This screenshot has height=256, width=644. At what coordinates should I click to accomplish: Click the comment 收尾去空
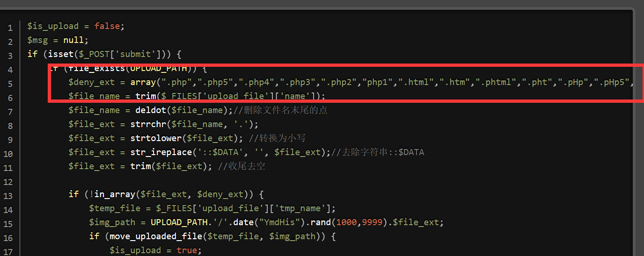(x=242, y=166)
